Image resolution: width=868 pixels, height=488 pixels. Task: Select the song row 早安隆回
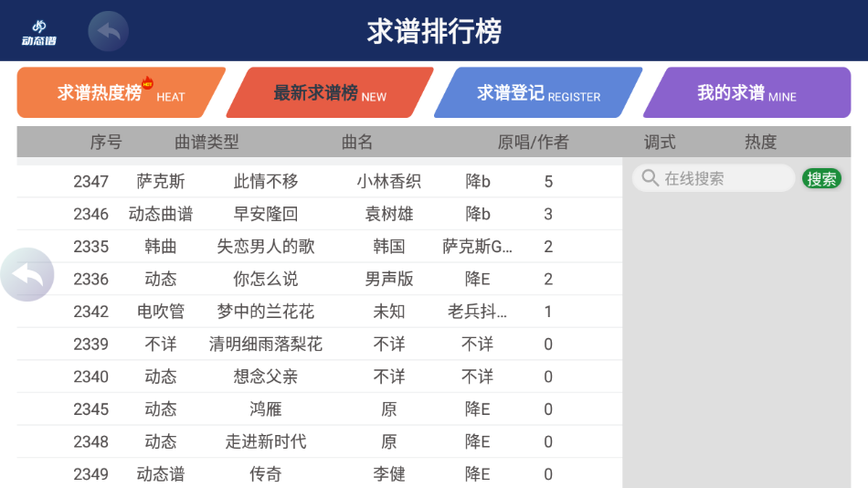266,214
